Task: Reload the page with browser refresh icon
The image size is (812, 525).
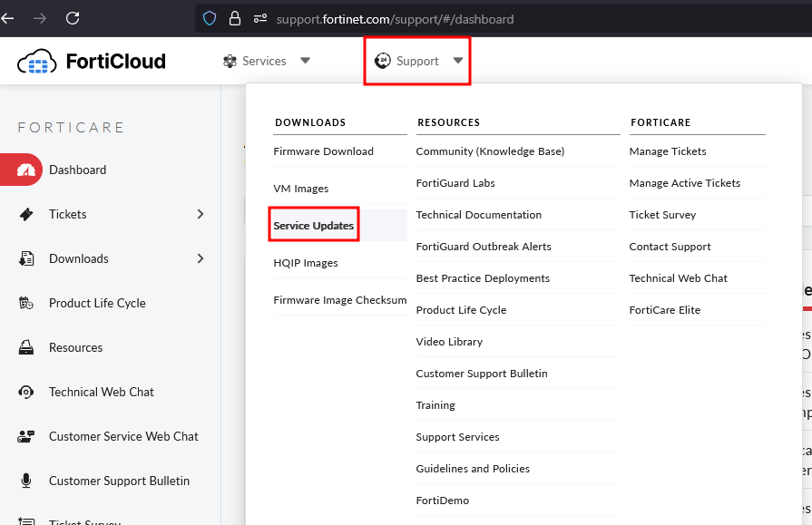Action: click(x=73, y=18)
